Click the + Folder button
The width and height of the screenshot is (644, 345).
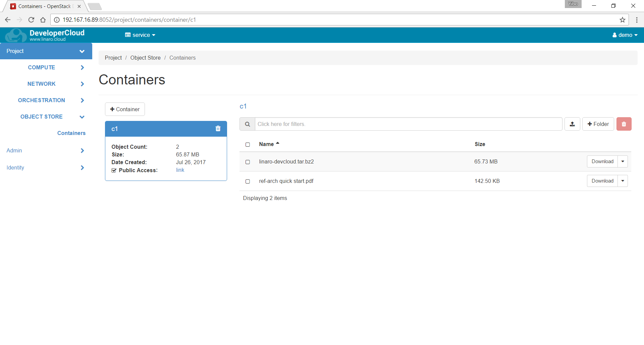point(598,124)
